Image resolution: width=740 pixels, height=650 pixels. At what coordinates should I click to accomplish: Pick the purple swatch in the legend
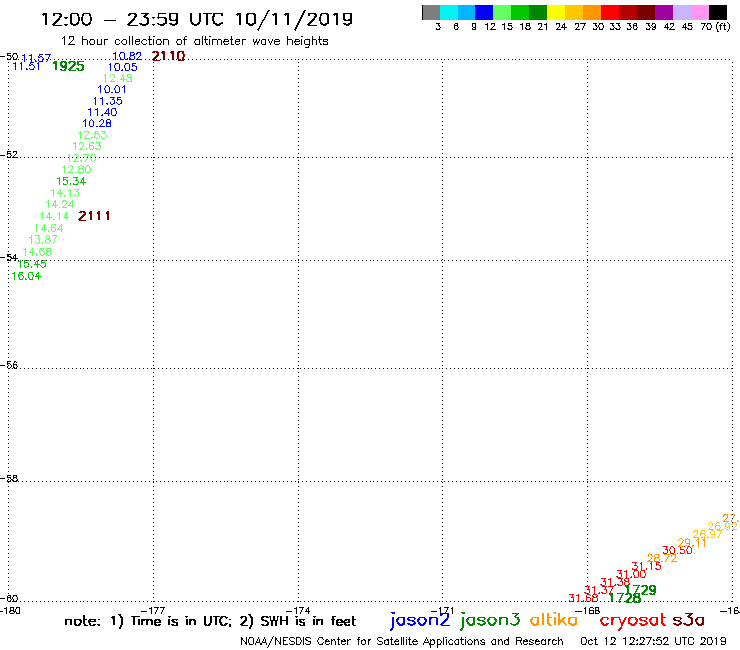664,12
